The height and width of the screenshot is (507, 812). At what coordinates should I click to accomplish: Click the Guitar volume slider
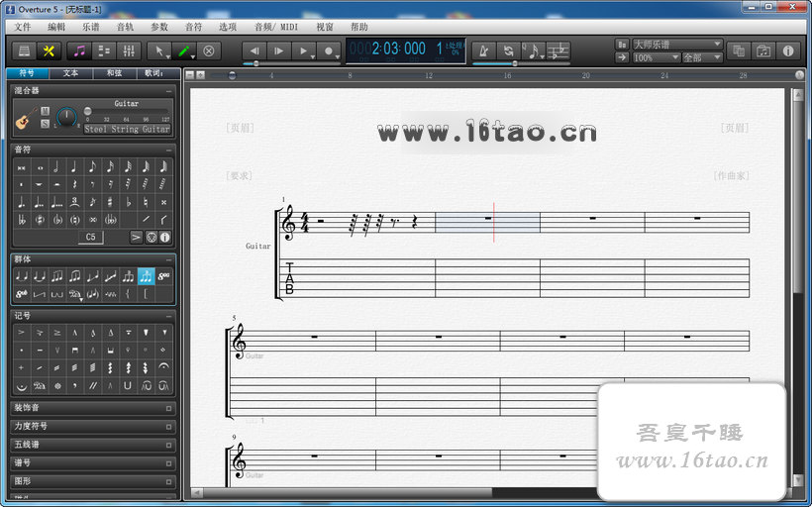pos(127,111)
